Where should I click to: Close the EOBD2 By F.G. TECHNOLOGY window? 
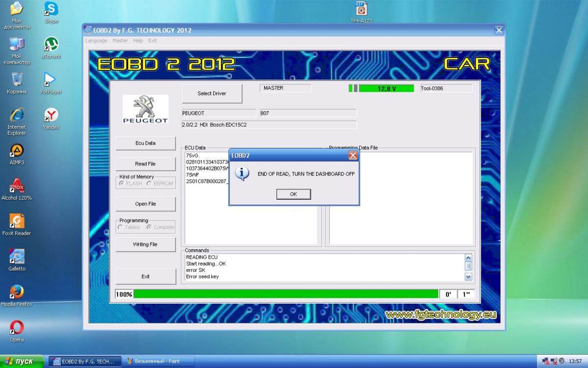[499, 30]
